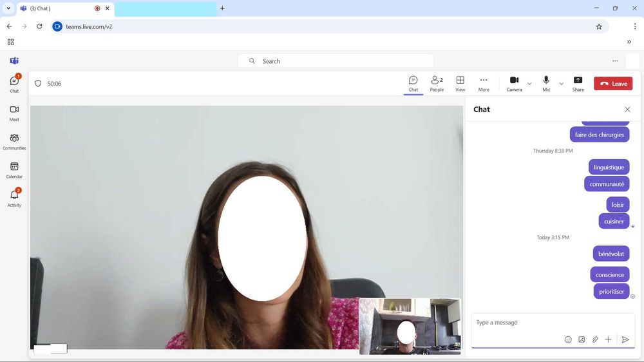The width and height of the screenshot is (644, 362).
Task: Go back in the browser
Action: pos(9,26)
